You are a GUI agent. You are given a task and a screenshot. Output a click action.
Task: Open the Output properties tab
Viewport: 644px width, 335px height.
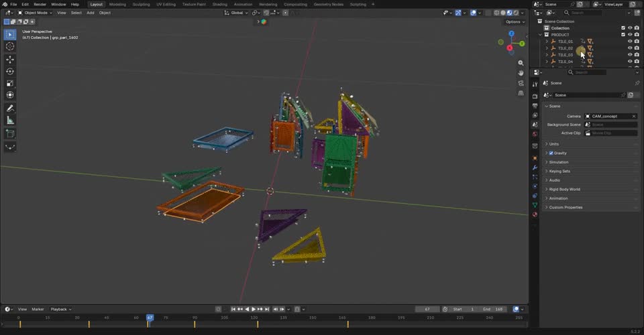point(535,106)
